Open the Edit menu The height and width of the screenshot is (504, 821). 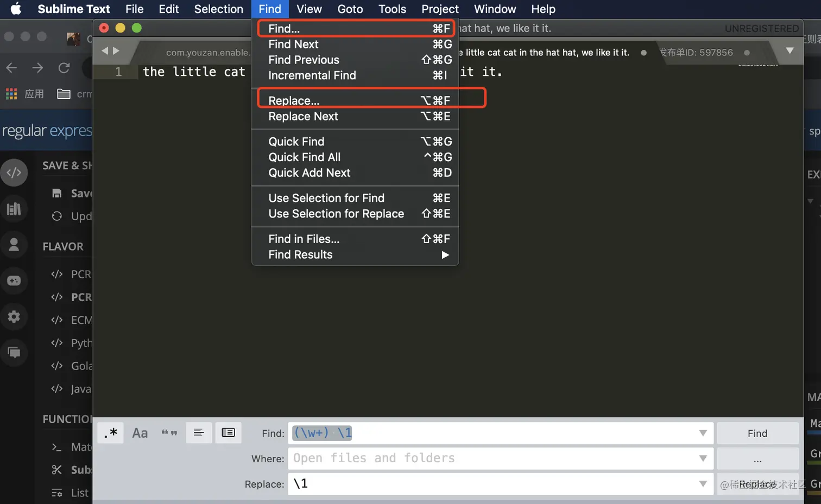tap(169, 9)
